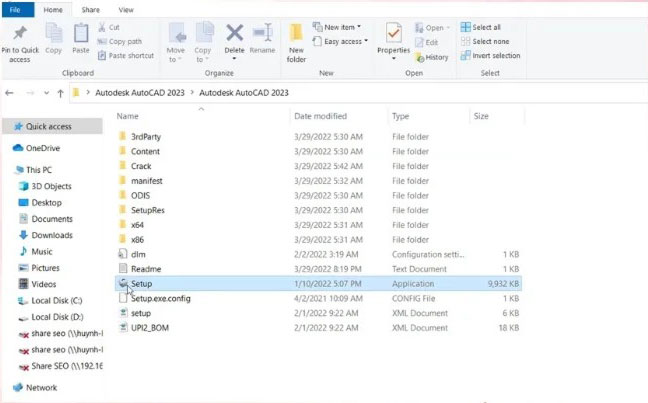This screenshot has width=648, height=403.
Task: Click Select none in the ribbon
Action: click(x=485, y=41)
